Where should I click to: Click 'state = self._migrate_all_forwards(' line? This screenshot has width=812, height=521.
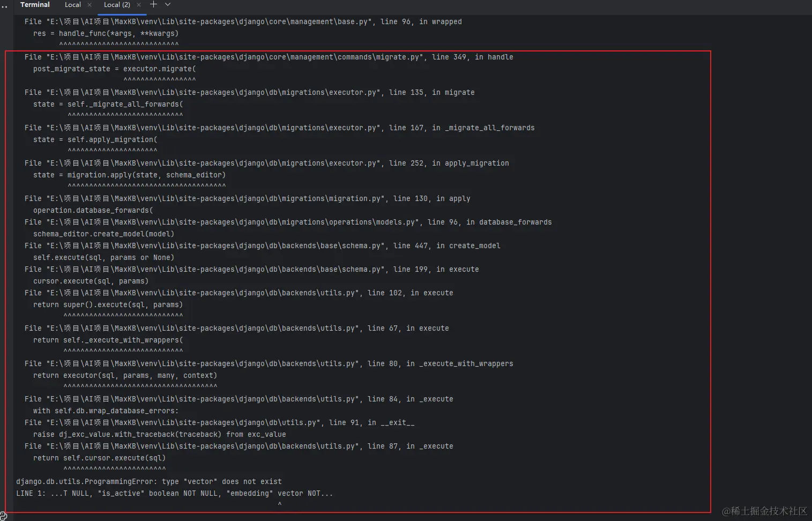tap(108, 105)
